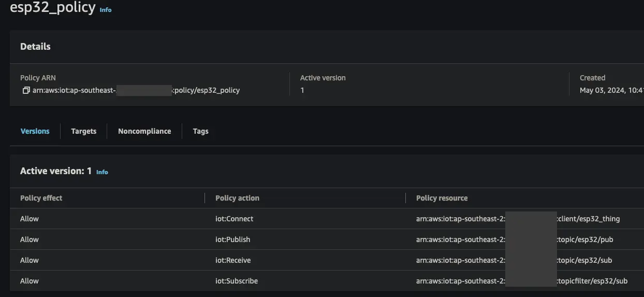Click the Policy effect column header
Screen dimensions: 644x297
click(41, 198)
